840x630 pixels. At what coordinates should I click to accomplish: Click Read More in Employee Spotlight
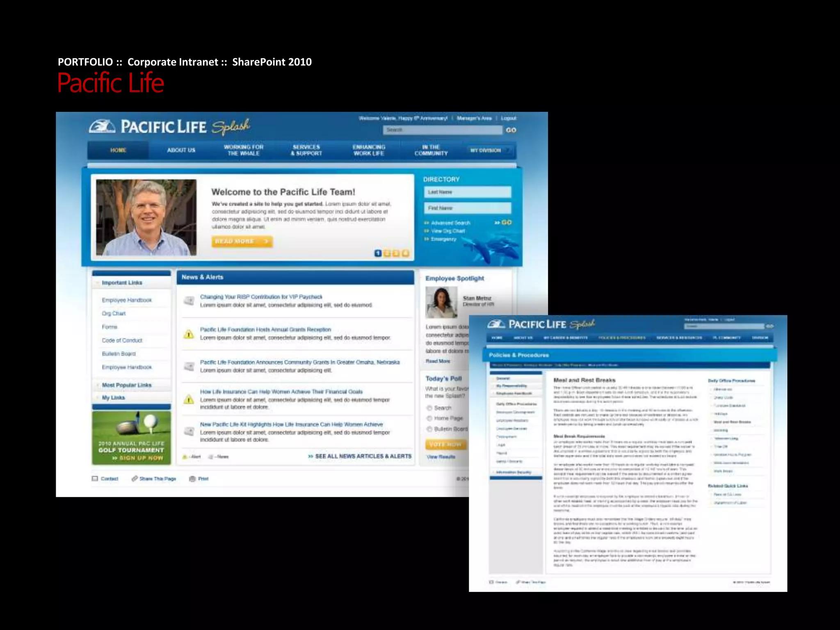click(x=438, y=361)
